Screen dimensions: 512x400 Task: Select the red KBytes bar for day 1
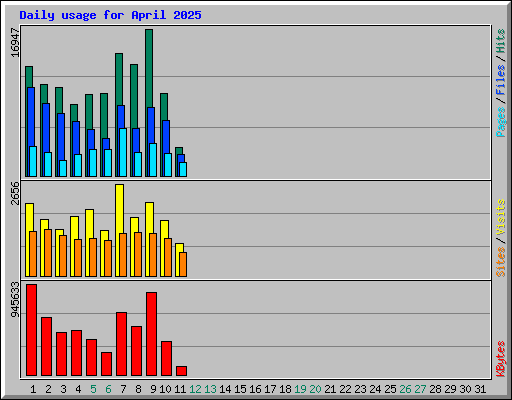(x=31, y=330)
